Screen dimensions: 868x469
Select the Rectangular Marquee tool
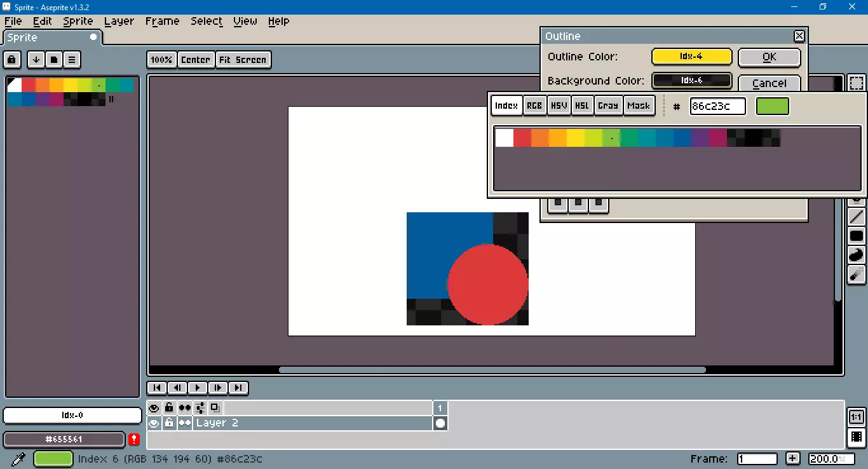point(857,83)
